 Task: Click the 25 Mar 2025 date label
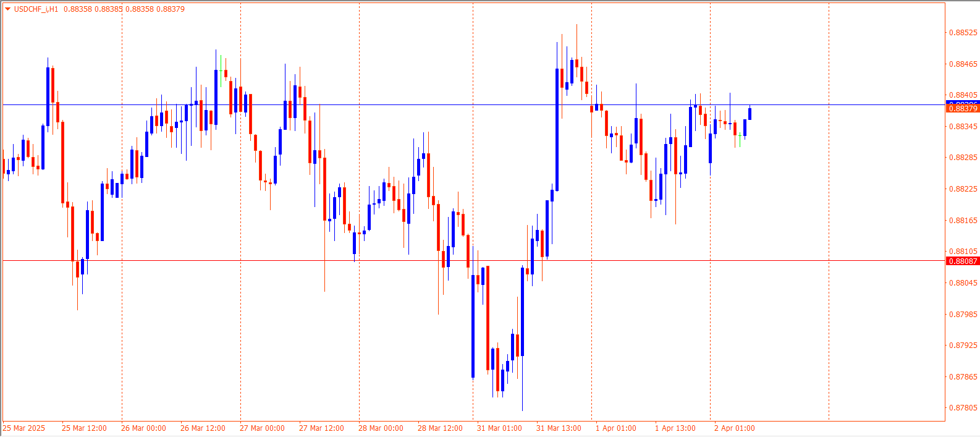(x=24, y=428)
